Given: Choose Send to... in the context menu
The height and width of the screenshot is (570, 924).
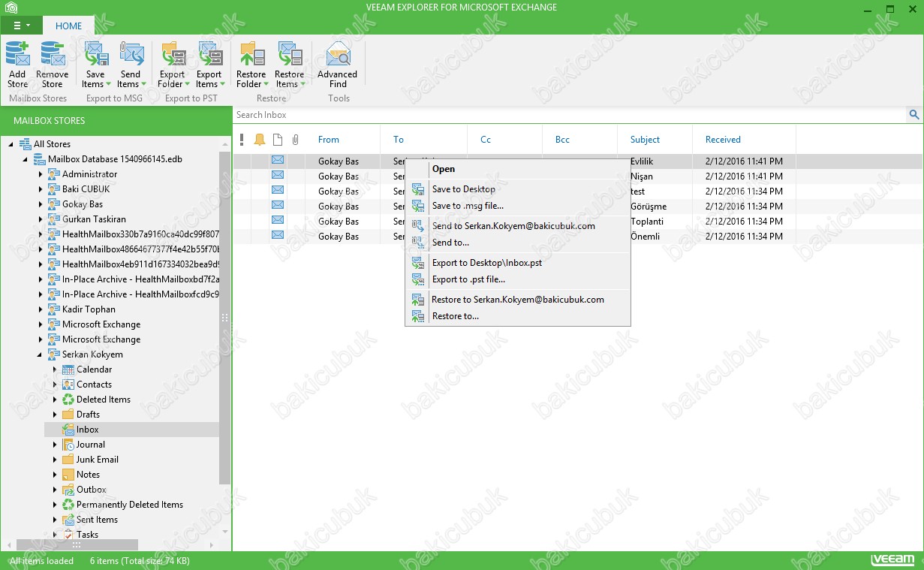Looking at the screenshot, I should point(518,243).
